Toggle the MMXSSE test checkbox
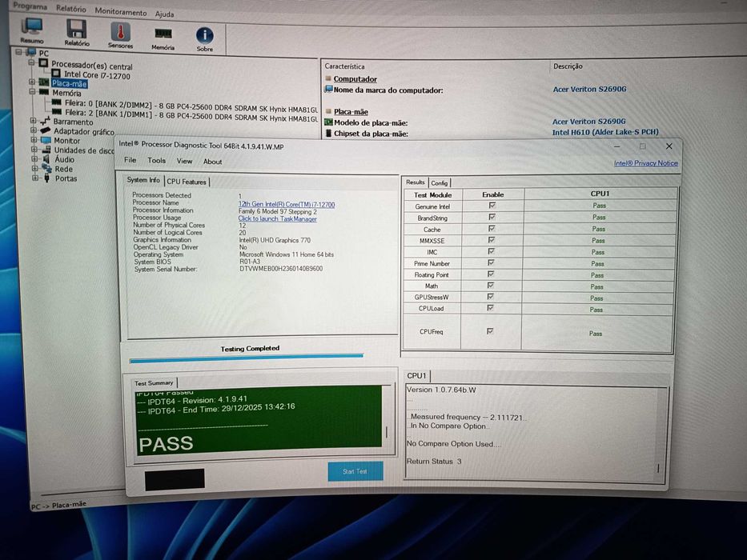This screenshot has height=560, width=747. 491,239
